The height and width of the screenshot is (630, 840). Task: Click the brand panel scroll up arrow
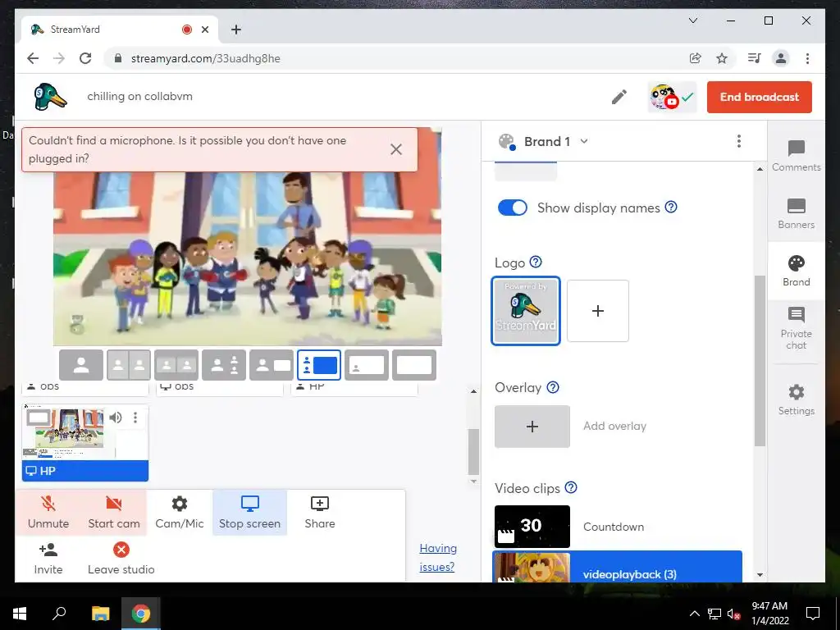[760, 169]
